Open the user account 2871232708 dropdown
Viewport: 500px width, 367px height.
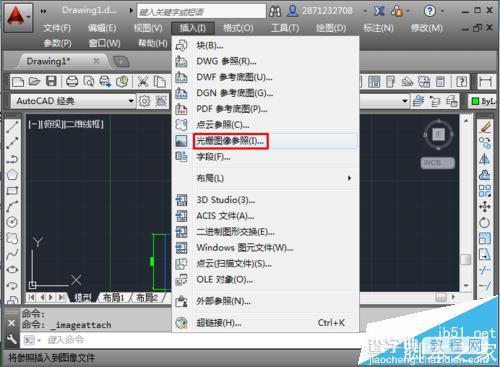[365, 12]
